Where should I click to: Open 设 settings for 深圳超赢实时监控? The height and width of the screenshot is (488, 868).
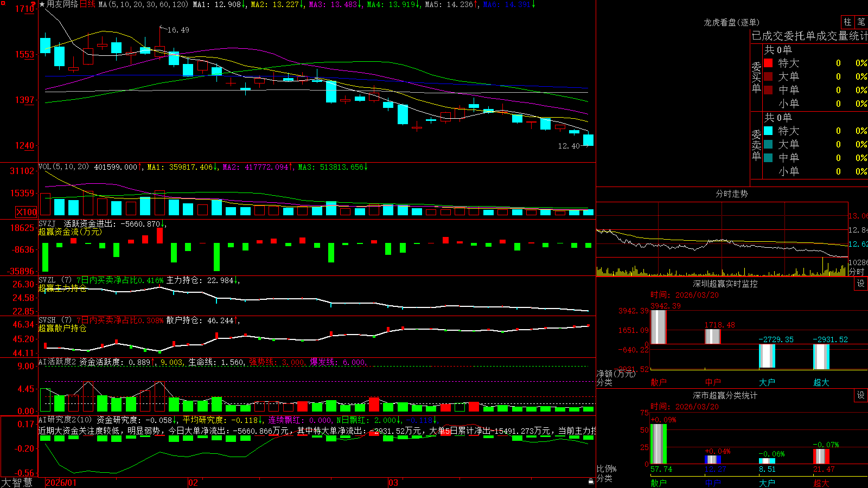tap(861, 284)
